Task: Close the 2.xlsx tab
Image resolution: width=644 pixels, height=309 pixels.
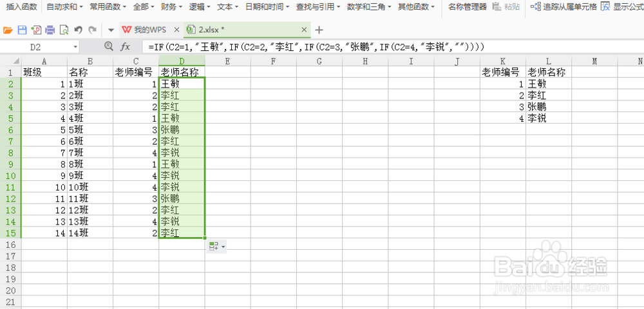Action: coord(305,30)
